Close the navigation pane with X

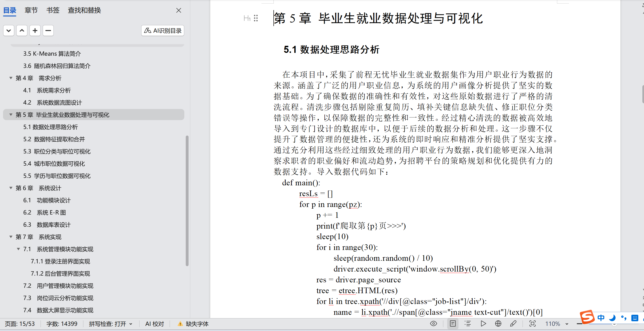point(178,10)
